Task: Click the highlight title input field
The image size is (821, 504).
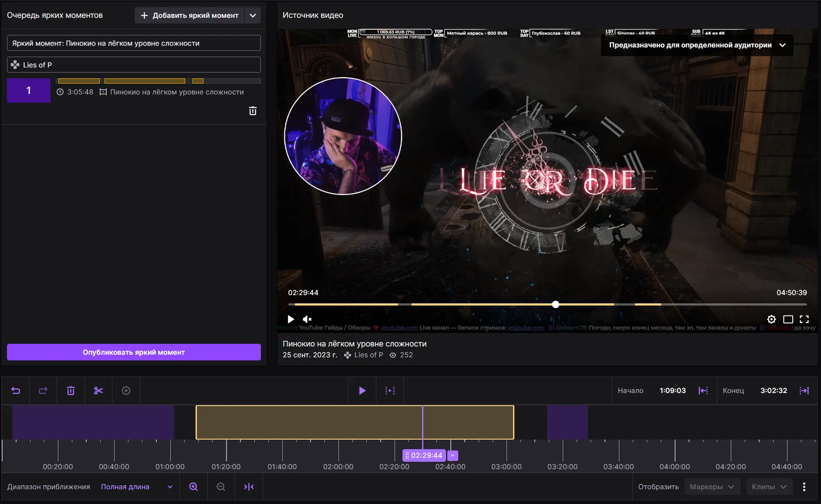Action: tap(134, 43)
